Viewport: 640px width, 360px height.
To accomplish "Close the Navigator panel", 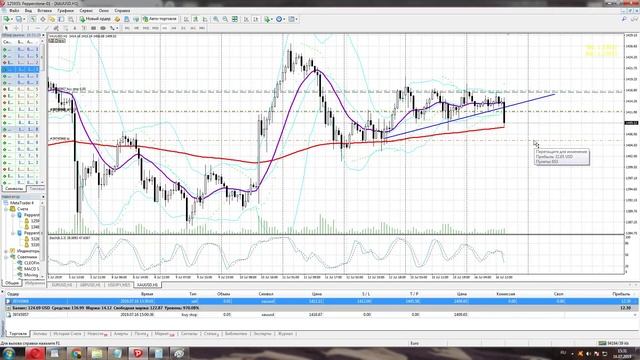I will point(43,197).
